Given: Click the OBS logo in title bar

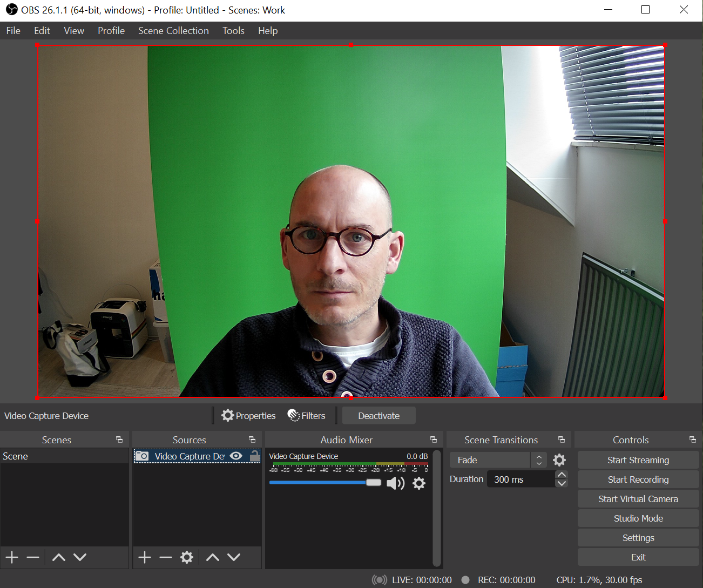Looking at the screenshot, I should (11, 10).
